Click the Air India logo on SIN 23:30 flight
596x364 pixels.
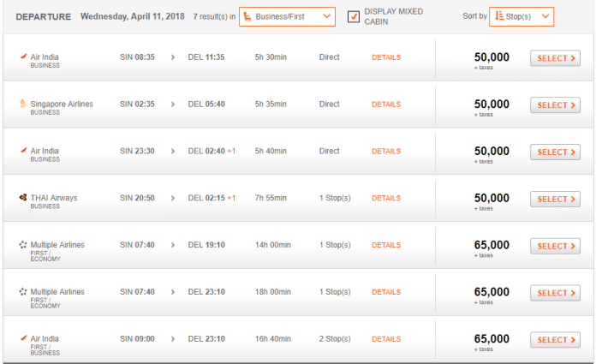(24, 150)
